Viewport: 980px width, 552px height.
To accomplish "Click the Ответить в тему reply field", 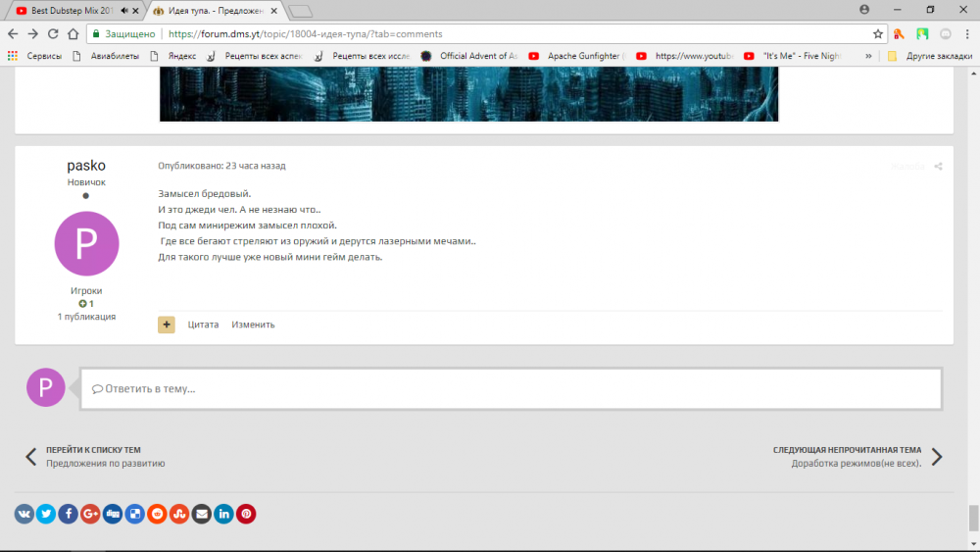I will (x=510, y=388).
